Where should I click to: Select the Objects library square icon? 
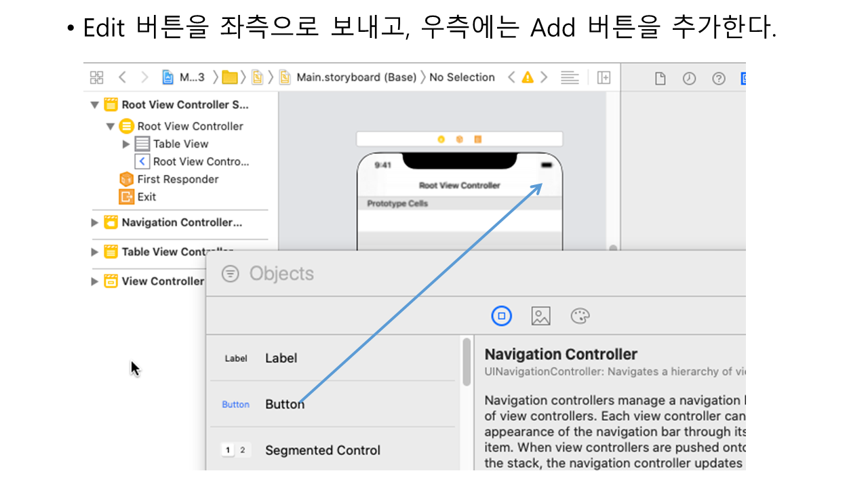[501, 316]
